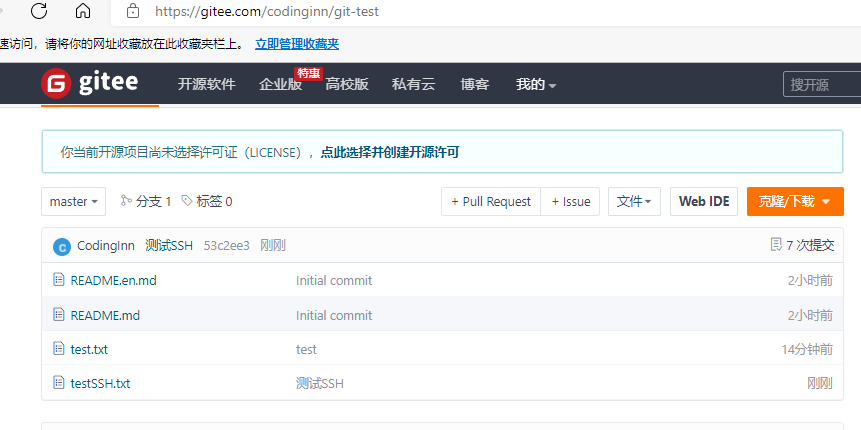This screenshot has height=430, width=861.
Task: Click the file icon for README.en.md
Action: point(59,280)
